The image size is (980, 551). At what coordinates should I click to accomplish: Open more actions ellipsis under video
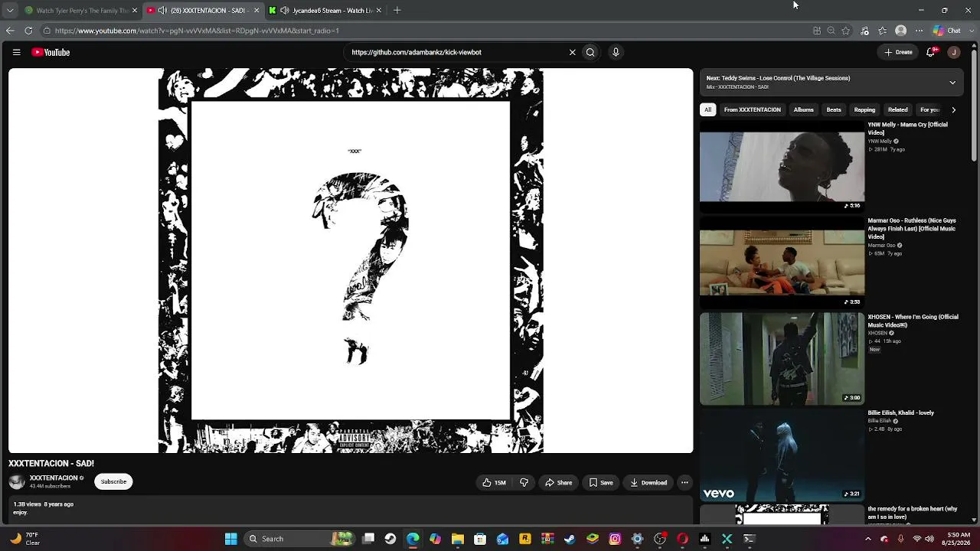coord(684,483)
